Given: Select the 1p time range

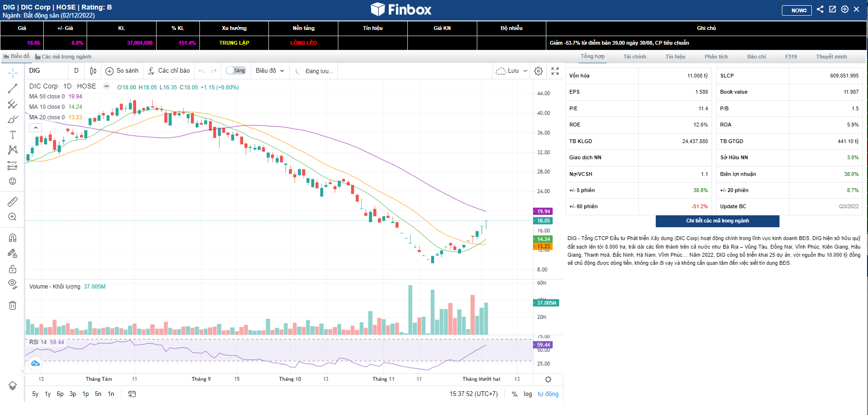Looking at the screenshot, I should (x=86, y=394).
